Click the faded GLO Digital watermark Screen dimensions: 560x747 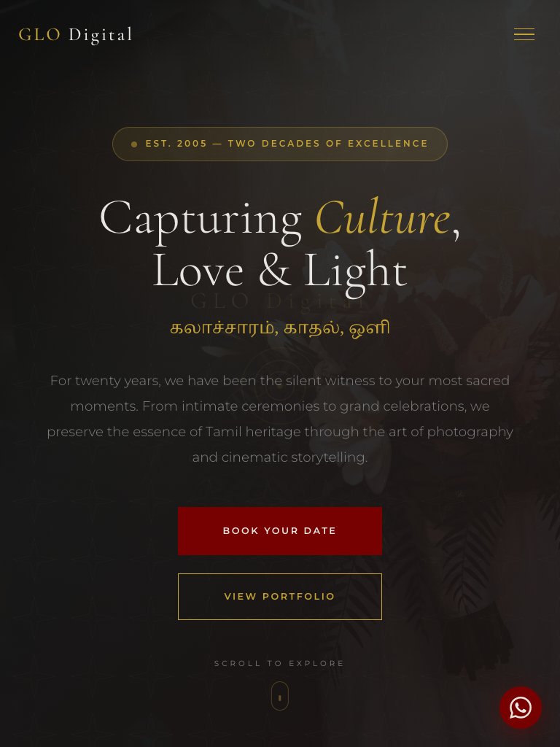click(279, 301)
